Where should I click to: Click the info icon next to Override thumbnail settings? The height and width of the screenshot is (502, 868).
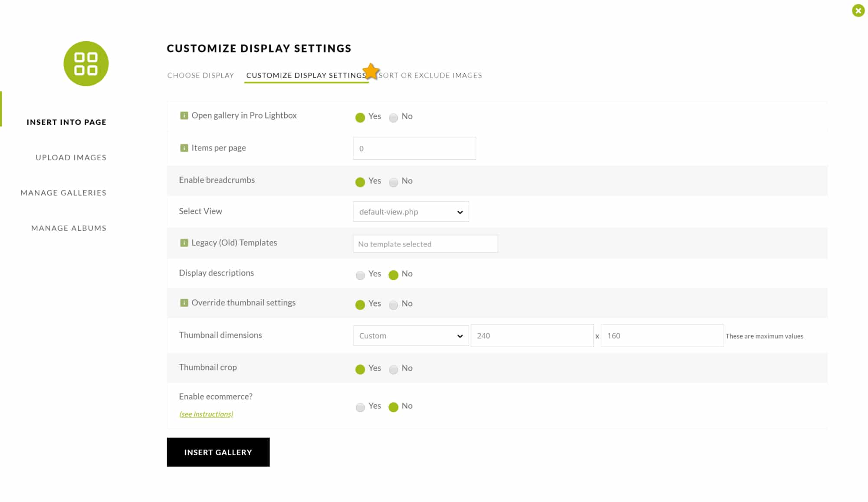(184, 302)
